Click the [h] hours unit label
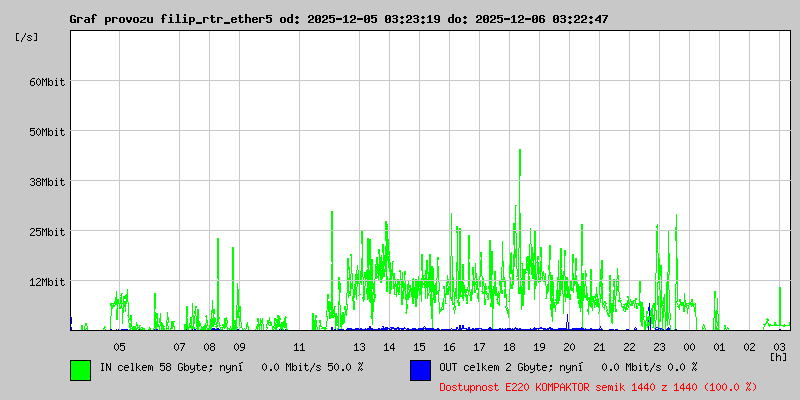This screenshot has height=400, width=800. [778, 356]
